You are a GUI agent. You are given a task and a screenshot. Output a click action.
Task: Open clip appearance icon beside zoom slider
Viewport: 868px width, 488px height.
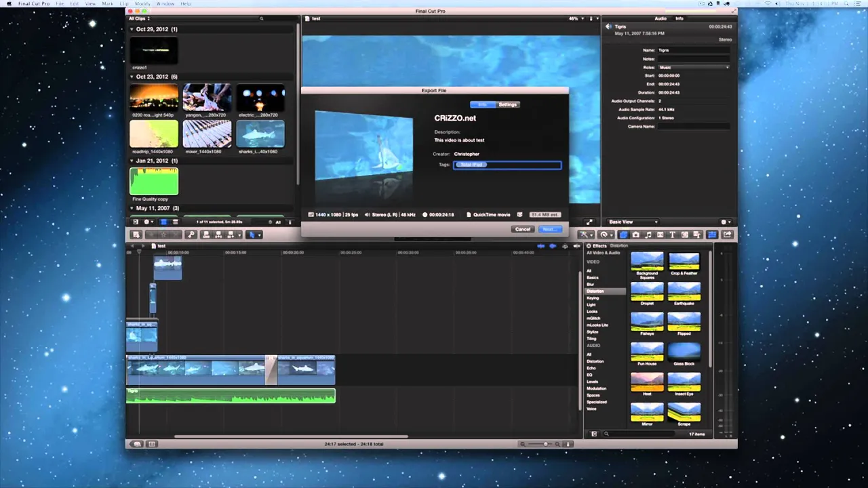click(x=568, y=444)
